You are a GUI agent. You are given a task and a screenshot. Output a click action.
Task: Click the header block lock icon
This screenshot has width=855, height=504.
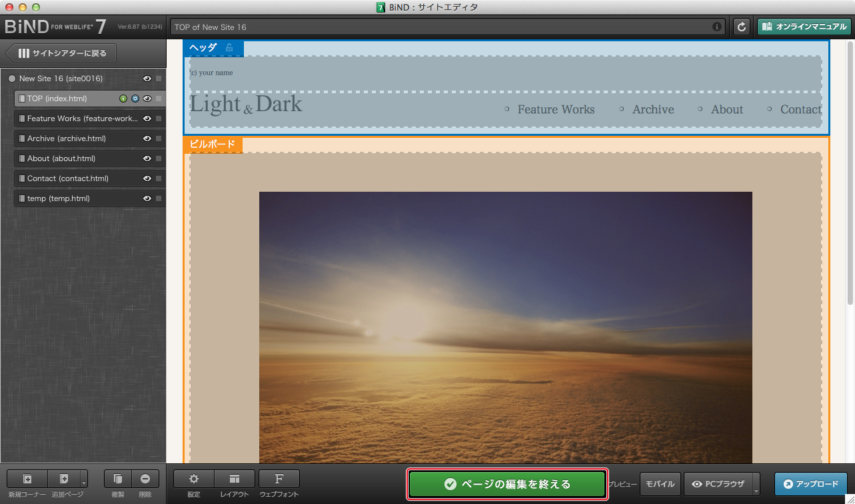click(229, 47)
